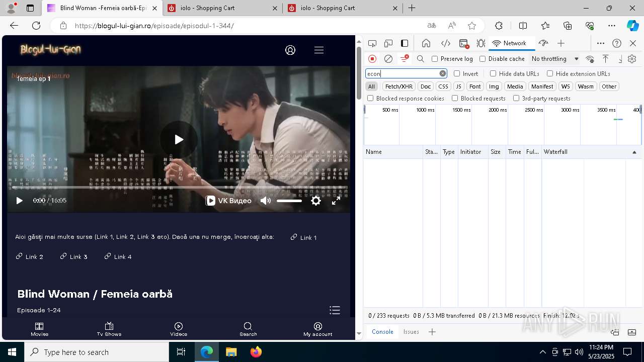Open File Explorer from the taskbar
644x362 pixels.
tap(231, 352)
